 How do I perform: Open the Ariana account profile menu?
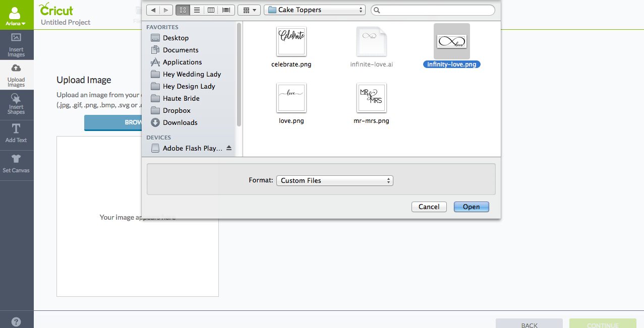coord(16,15)
